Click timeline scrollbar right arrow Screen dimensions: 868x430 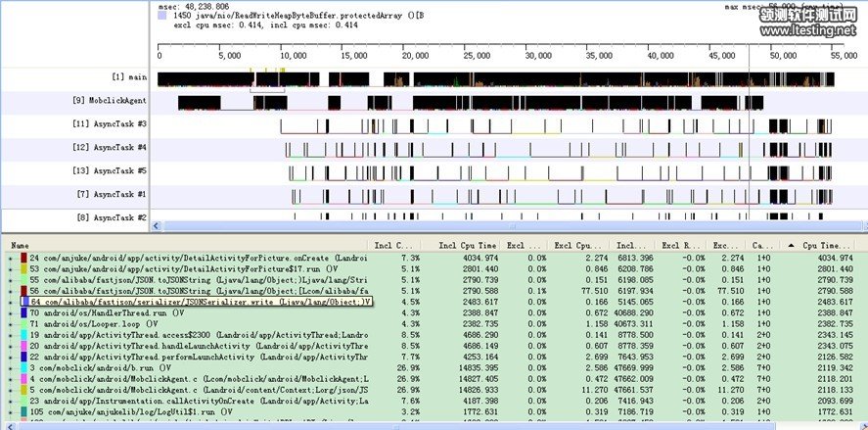pos(865,225)
